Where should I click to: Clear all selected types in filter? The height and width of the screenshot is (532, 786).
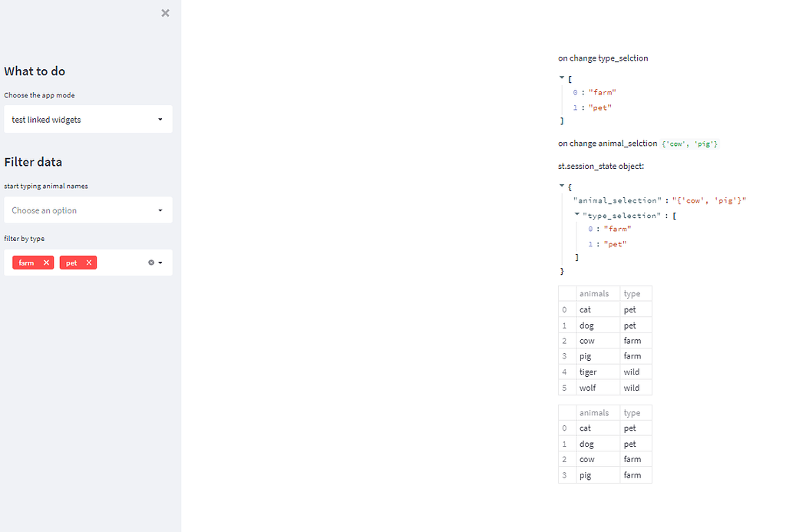(x=150, y=263)
